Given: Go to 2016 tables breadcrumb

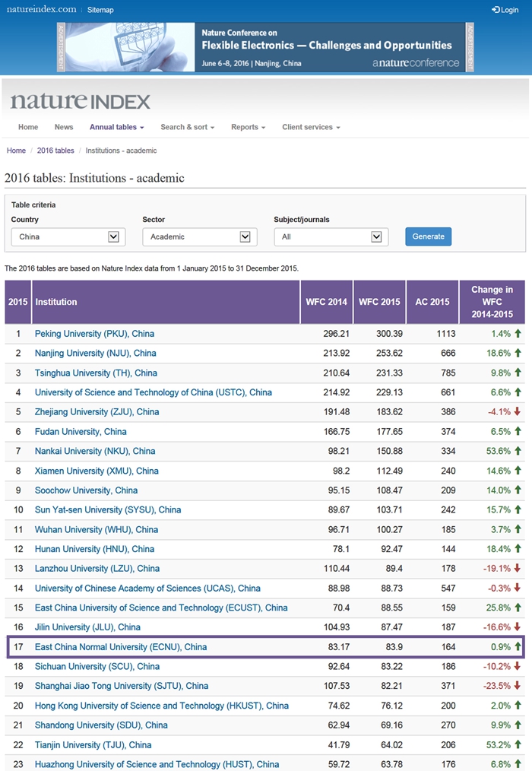Looking at the screenshot, I should [55, 151].
